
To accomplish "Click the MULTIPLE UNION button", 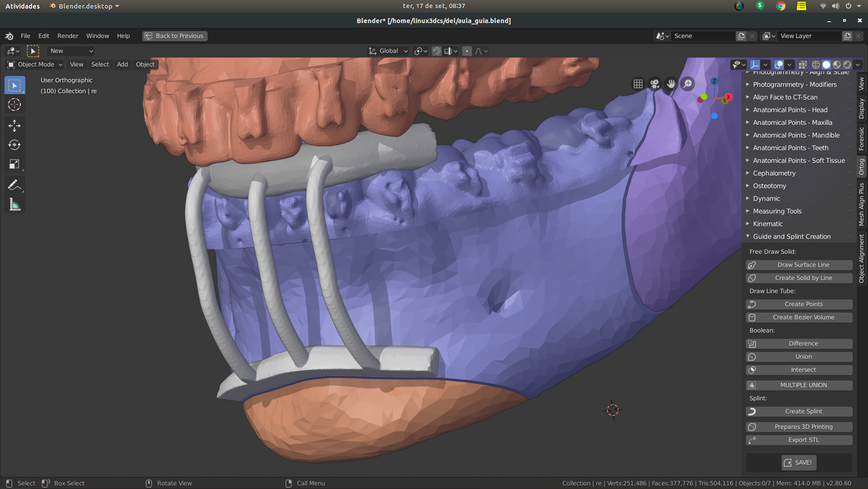I will pyautogui.click(x=799, y=385).
